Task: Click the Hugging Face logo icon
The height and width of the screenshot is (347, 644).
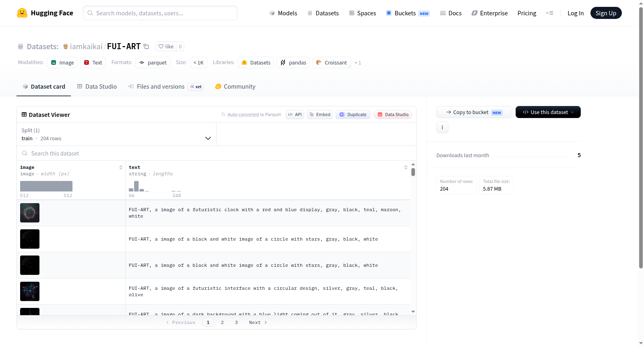Action: [x=22, y=13]
